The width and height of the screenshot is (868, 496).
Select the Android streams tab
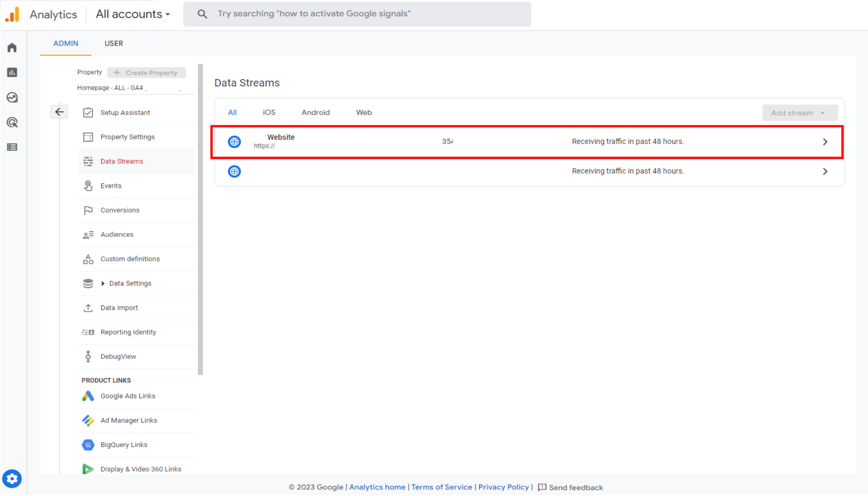coord(315,112)
